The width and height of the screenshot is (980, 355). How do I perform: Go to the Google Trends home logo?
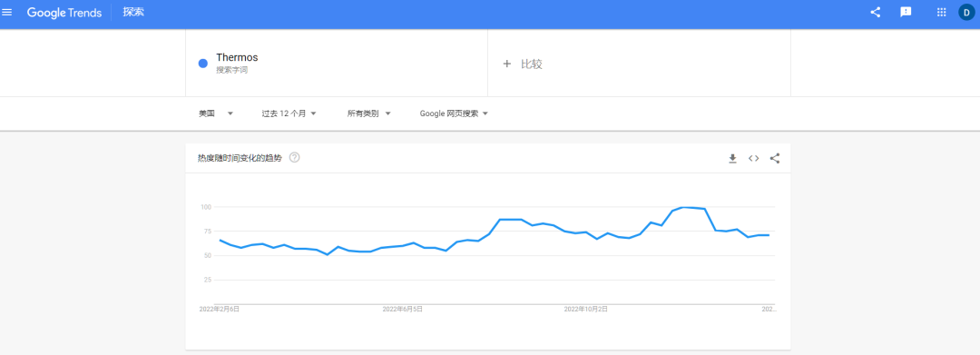[64, 13]
